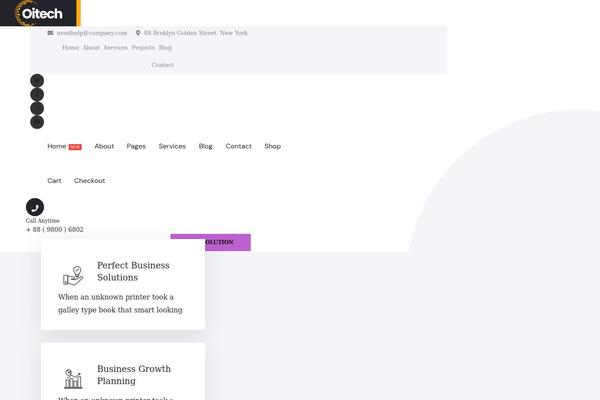Click the red NEW badge
This screenshot has height=400, width=600.
75,147
